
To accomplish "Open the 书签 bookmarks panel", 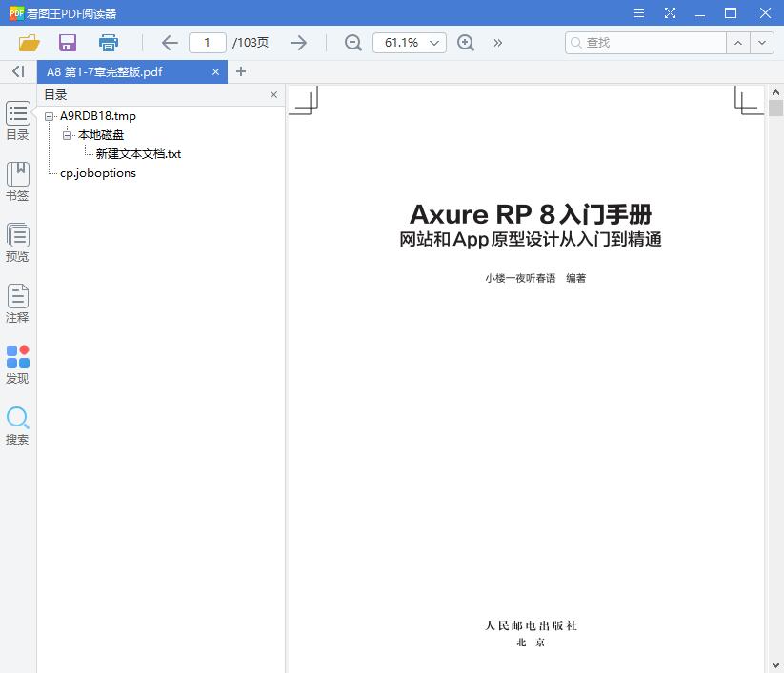I will (x=17, y=183).
